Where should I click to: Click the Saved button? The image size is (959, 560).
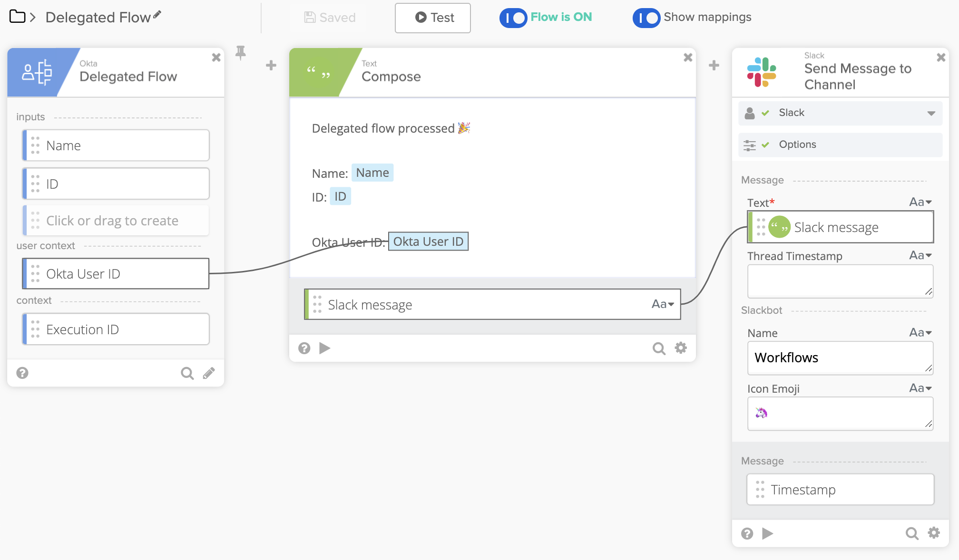[x=330, y=18]
